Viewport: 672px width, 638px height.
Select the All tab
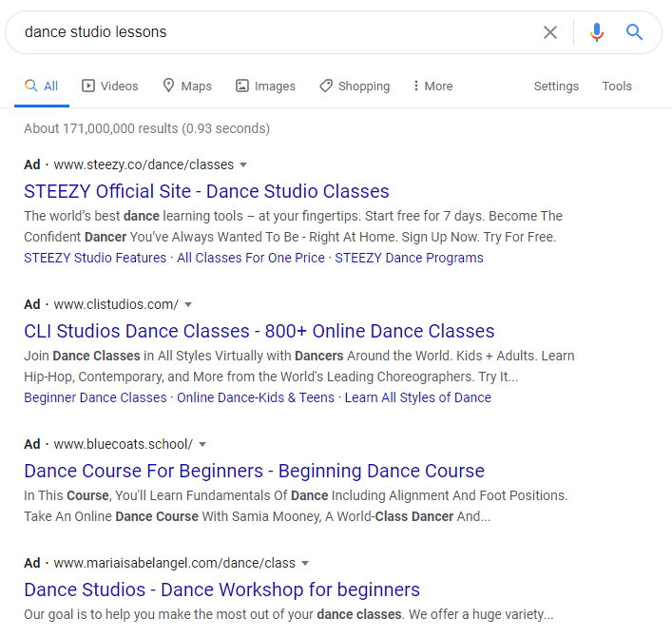point(42,87)
